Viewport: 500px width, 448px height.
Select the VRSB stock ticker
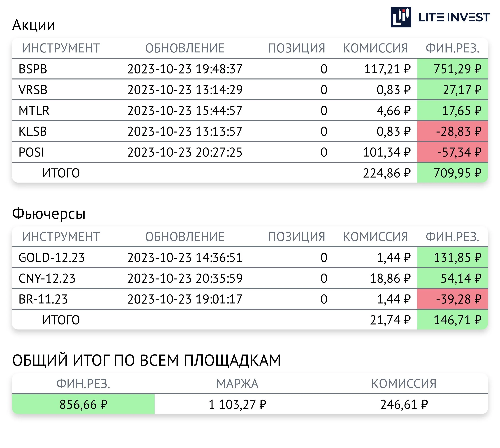pos(33,90)
